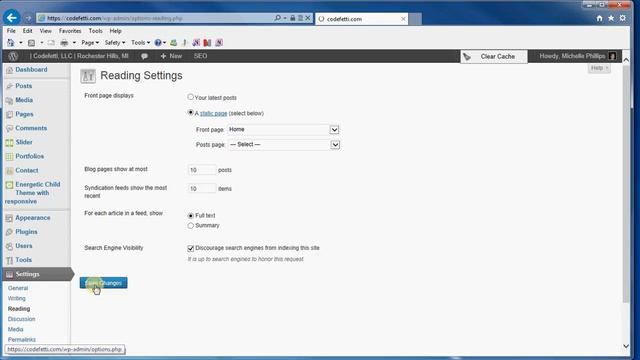Viewport: 640px width, 360px height.
Task: Open the Front page dropdown showing Home
Action: [x=284, y=129]
